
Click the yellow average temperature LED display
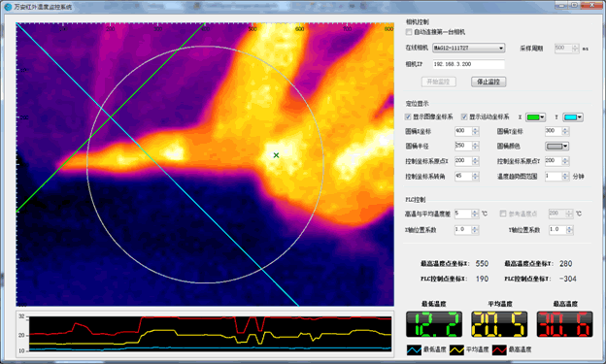pos(499,324)
